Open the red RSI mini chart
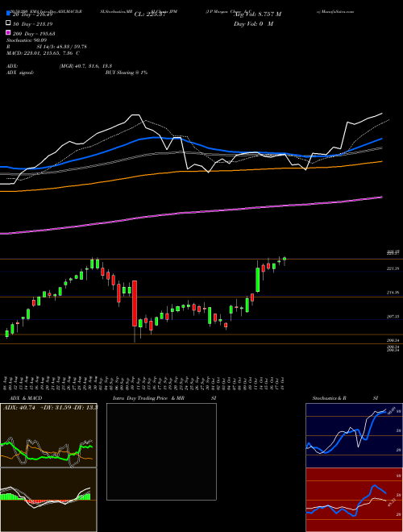403x532 pixels. [354, 500]
